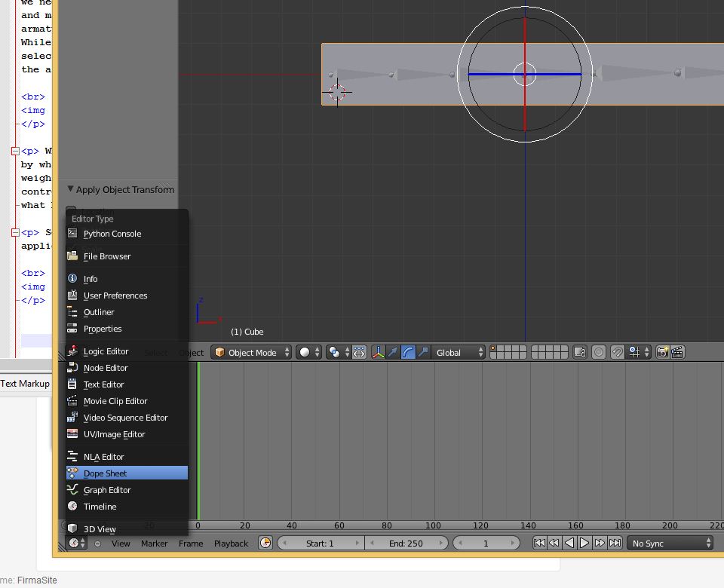Image resolution: width=724 pixels, height=588 pixels.
Task: Choose File Browser editor type
Action: [x=127, y=256]
